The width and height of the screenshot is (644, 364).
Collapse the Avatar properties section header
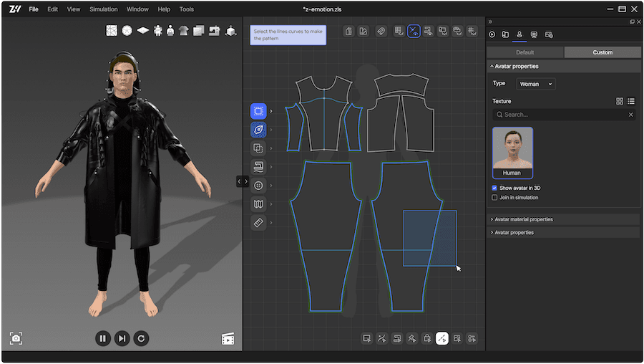tap(564, 66)
